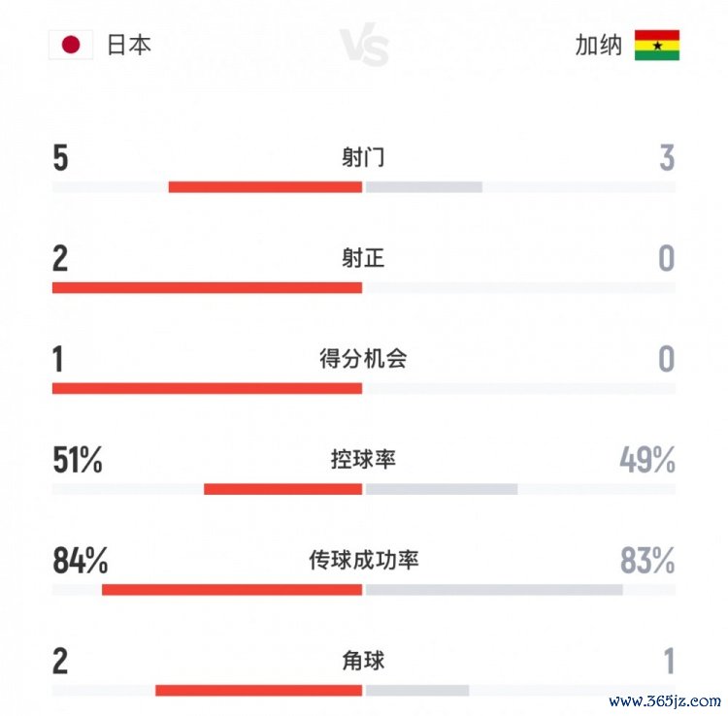Click Japan's red 射门 progress bar
The width and height of the screenshot is (728, 716).
coord(265,186)
